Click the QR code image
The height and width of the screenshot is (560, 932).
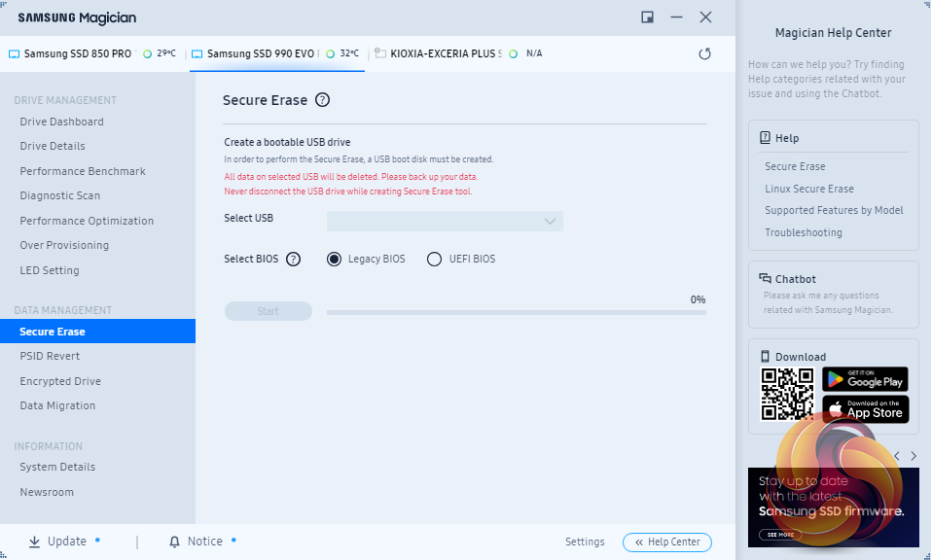point(788,395)
